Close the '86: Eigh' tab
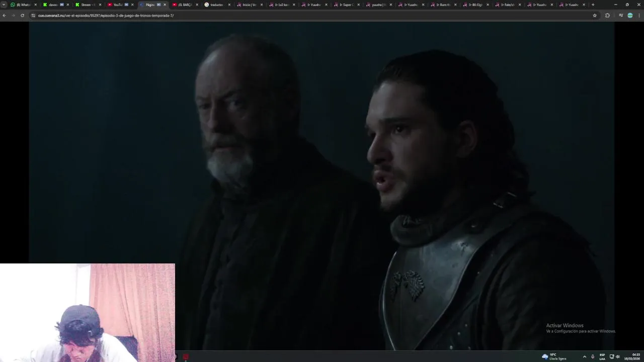Screen dimensions: 644x362 point(488,5)
